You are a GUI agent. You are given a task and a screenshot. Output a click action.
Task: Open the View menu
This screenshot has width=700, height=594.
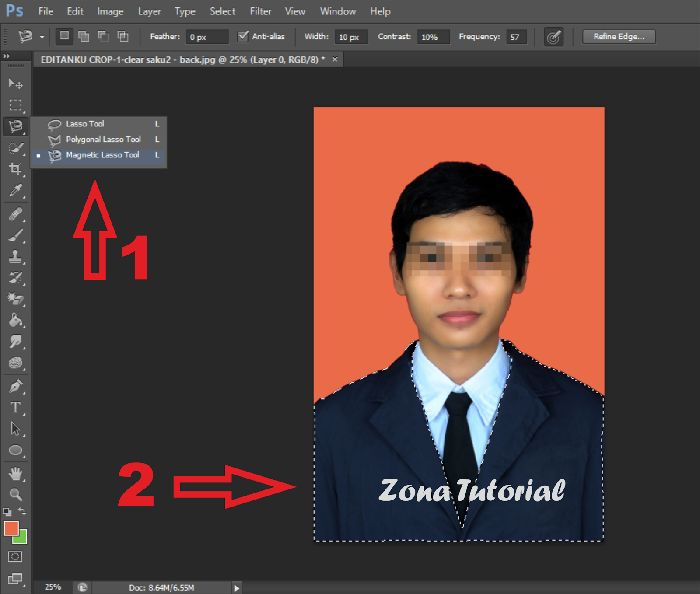point(295,11)
